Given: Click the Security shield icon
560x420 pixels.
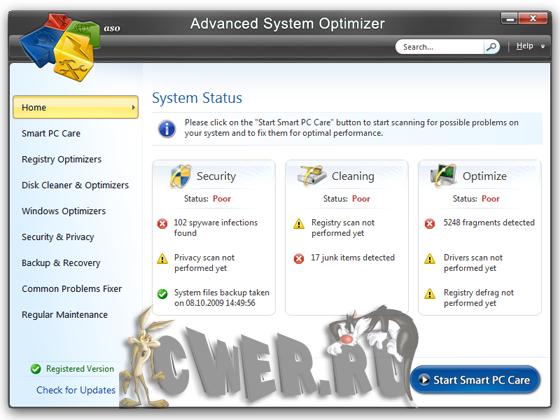Looking at the screenshot, I should click(x=181, y=176).
